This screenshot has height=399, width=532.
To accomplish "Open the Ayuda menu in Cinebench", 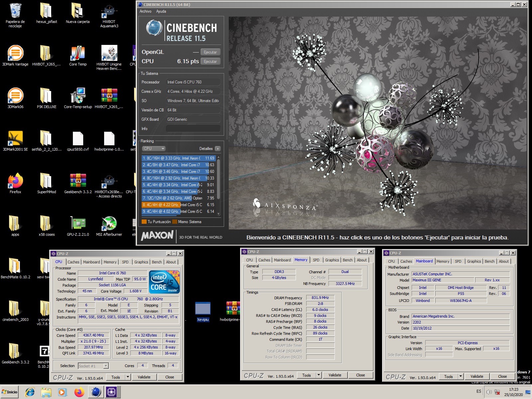I will [x=161, y=11].
